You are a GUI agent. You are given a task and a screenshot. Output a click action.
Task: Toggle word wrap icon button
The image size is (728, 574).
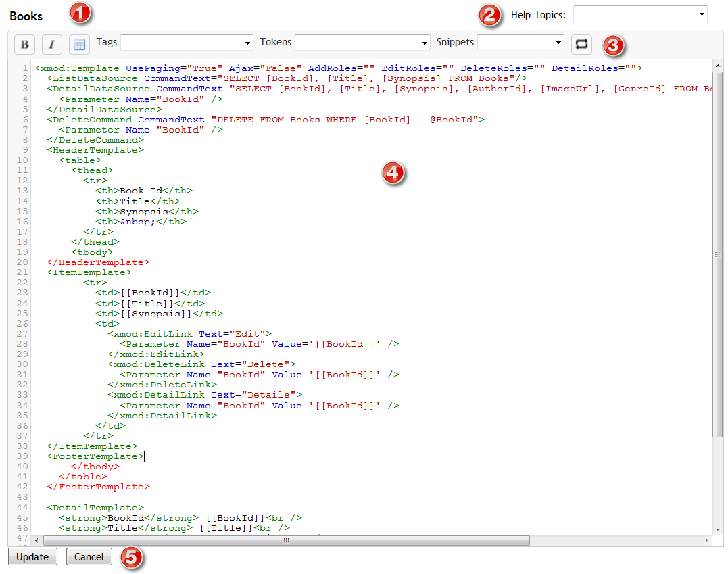[x=581, y=44]
